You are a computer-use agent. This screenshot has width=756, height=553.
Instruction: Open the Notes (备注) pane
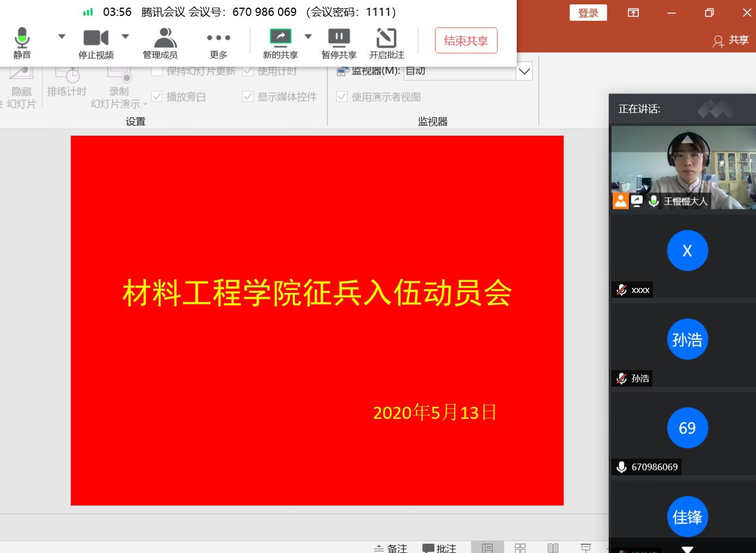pyautogui.click(x=391, y=548)
